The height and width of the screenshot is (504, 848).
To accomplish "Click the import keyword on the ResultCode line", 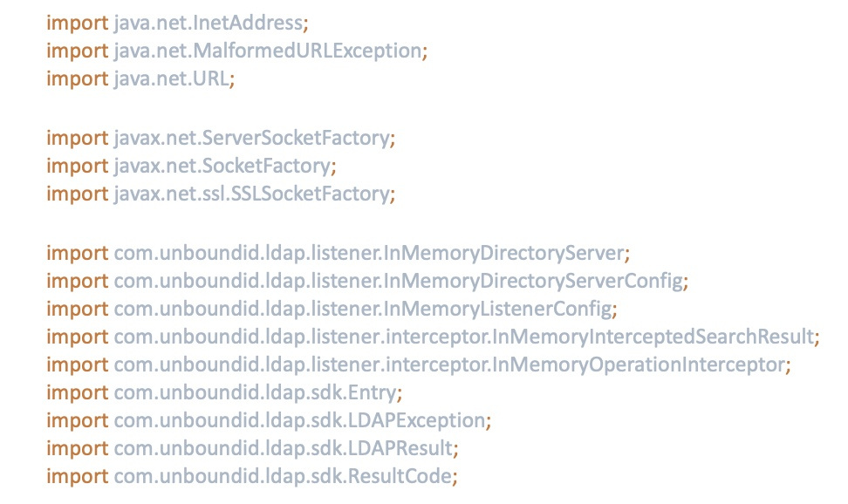I will [77, 476].
